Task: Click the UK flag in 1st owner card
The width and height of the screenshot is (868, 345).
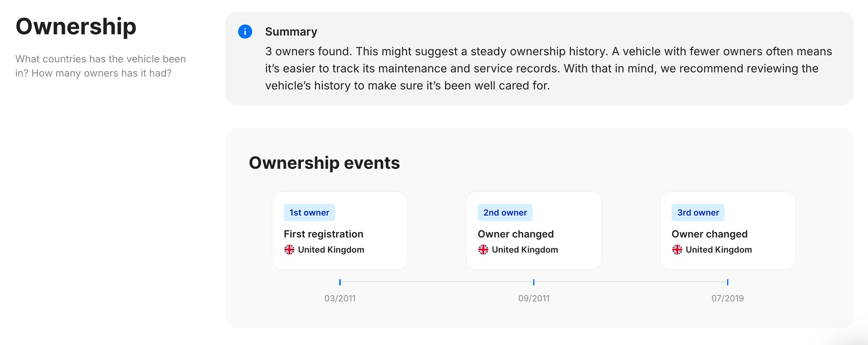Action: pyautogui.click(x=289, y=250)
